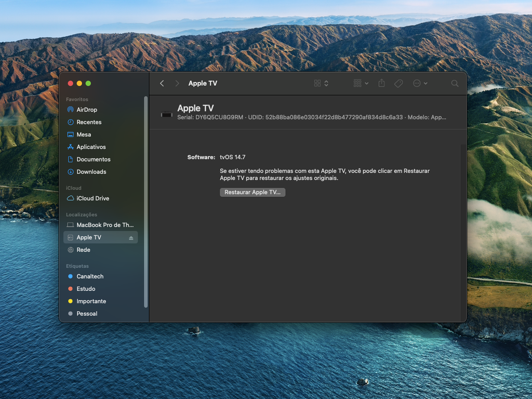Click the Share icon in toolbar
This screenshot has width=532, height=399.
(x=381, y=83)
